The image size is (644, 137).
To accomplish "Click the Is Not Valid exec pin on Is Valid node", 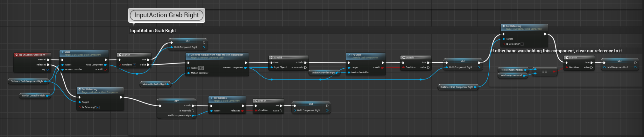I will tap(305, 67).
